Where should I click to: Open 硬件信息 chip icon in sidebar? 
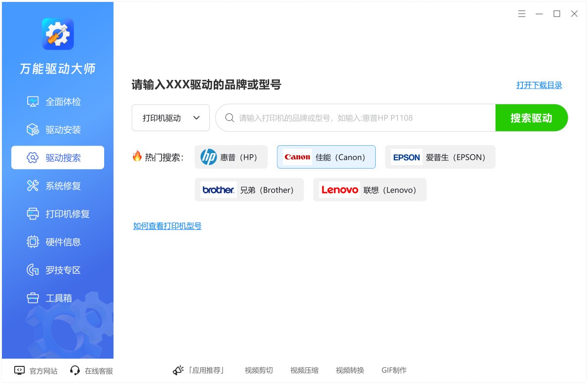(x=33, y=242)
